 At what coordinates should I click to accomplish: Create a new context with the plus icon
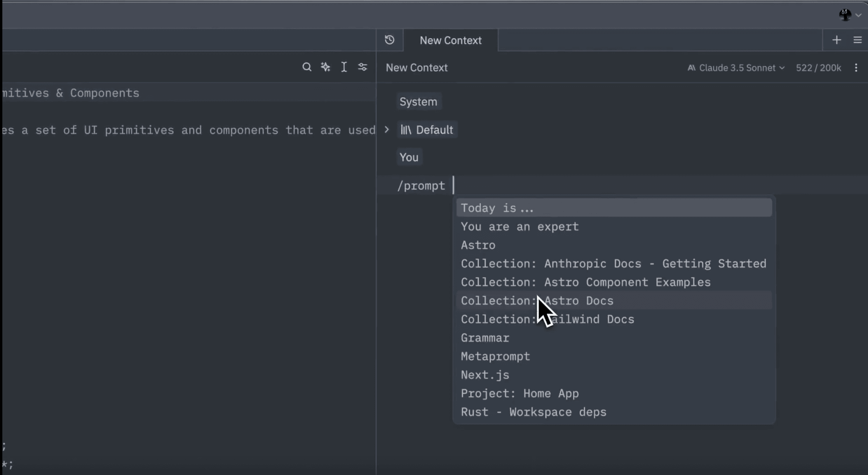pyautogui.click(x=837, y=40)
